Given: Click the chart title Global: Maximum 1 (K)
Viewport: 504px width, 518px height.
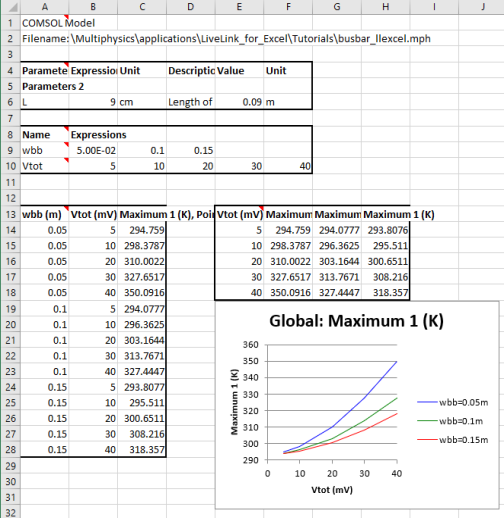Looking at the screenshot, I should 356,321.
